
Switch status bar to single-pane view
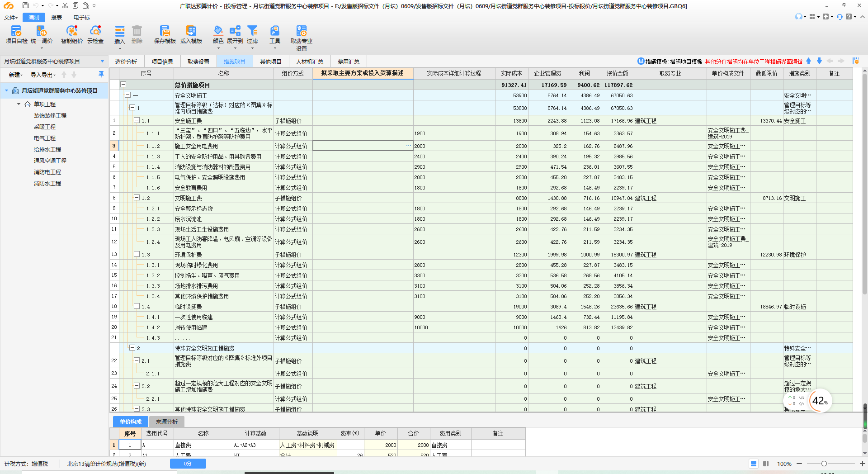pyautogui.click(x=754, y=464)
